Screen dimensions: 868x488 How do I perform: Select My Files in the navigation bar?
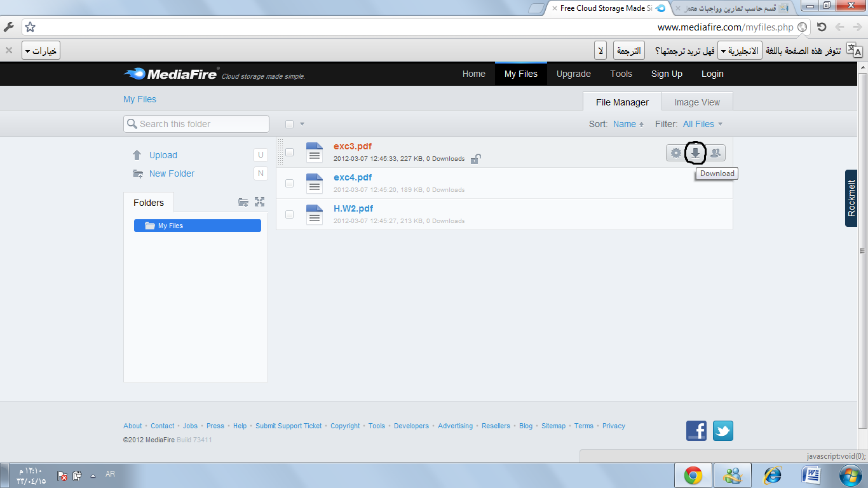521,74
